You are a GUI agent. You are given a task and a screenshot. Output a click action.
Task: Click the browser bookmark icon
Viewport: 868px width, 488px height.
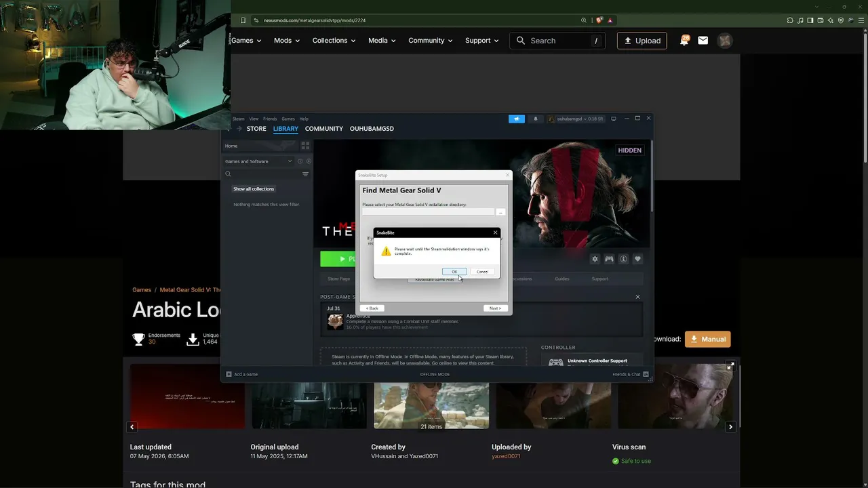[x=243, y=20]
